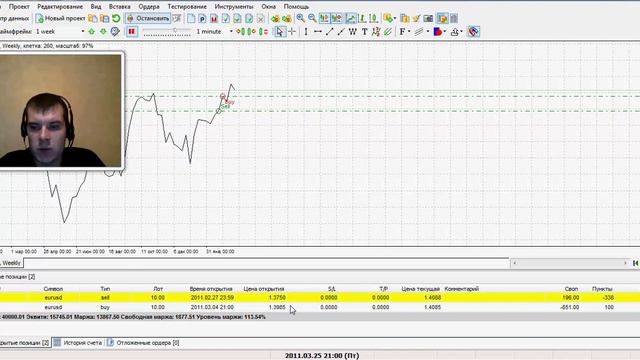
Task: Open the Ордера menu
Action: pyautogui.click(x=149, y=7)
